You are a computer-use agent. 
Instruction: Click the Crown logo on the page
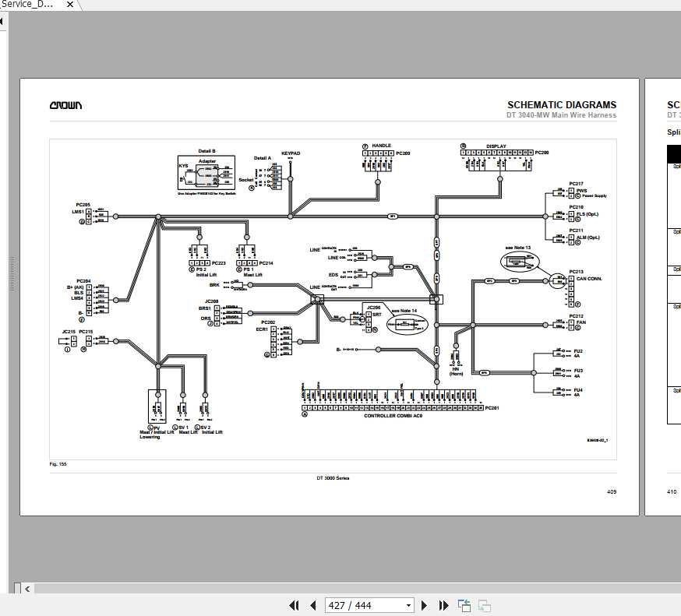65,105
